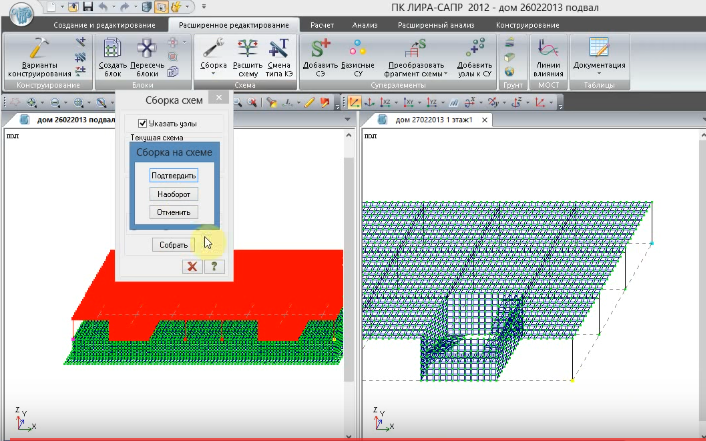Toggle the Указать узлы checkbox
The height and width of the screenshot is (441, 706).
142,123
